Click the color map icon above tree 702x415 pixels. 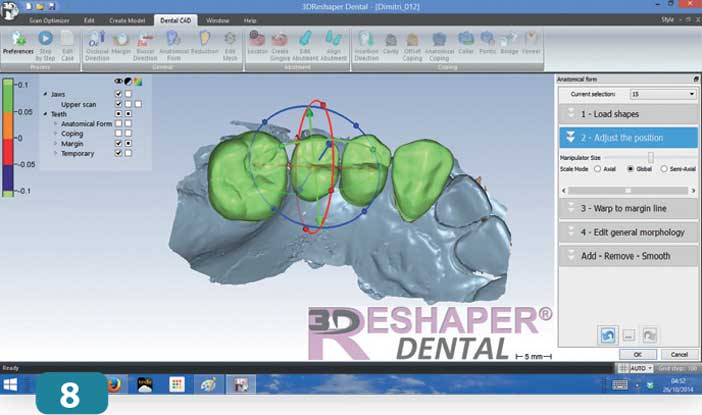[138, 81]
